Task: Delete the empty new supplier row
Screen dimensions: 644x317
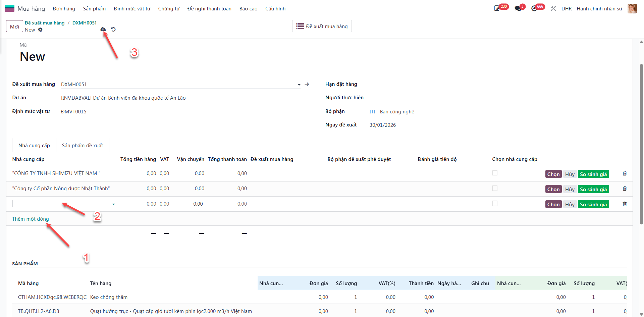Action: (625, 204)
